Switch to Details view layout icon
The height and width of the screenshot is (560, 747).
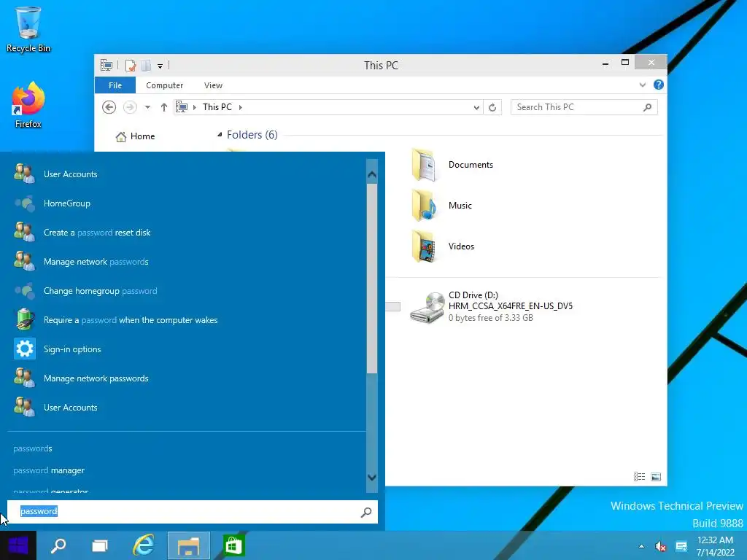[x=639, y=477]
